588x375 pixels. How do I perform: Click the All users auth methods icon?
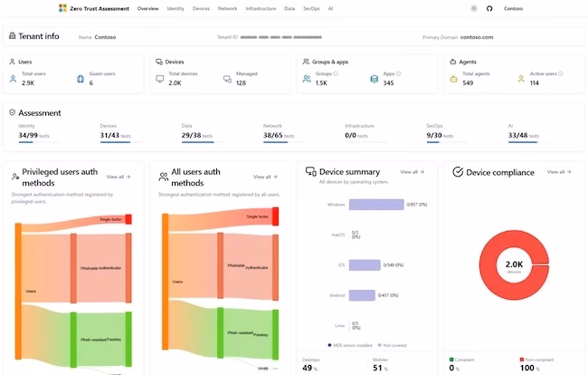click(163, 177)
